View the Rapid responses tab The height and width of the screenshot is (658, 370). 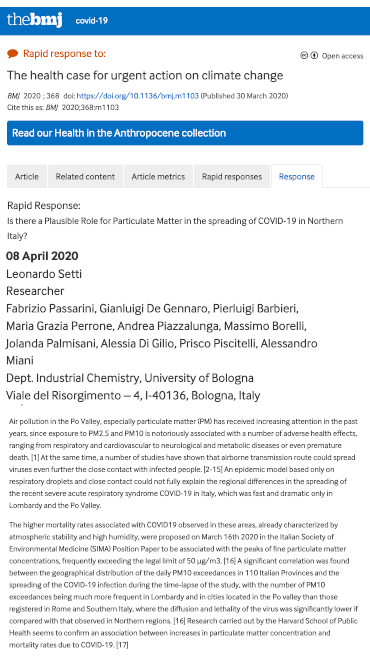click(x=232, y=177)
